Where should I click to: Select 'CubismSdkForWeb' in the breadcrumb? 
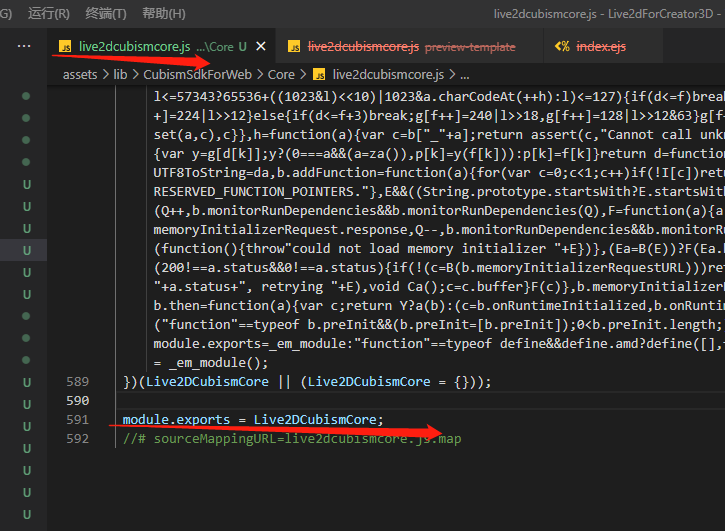197,74
